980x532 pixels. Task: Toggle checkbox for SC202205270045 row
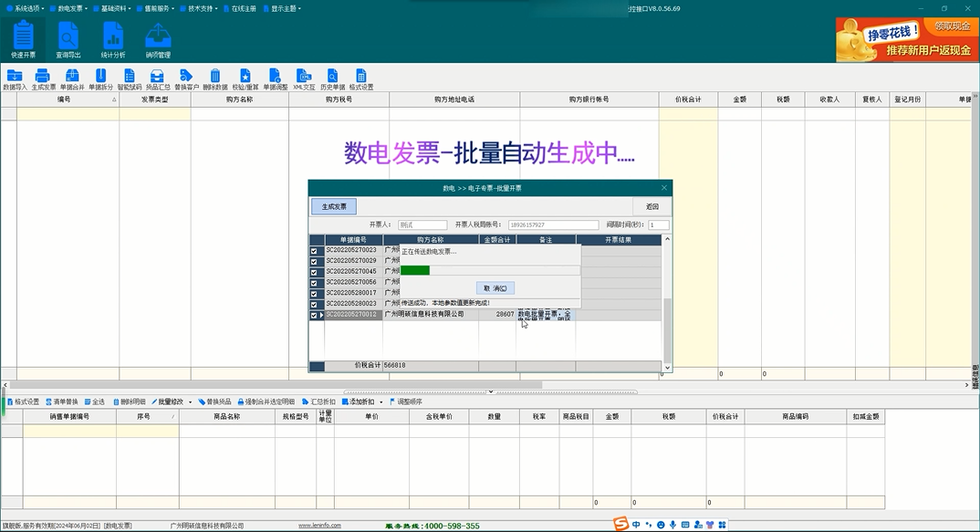[314, 272]
